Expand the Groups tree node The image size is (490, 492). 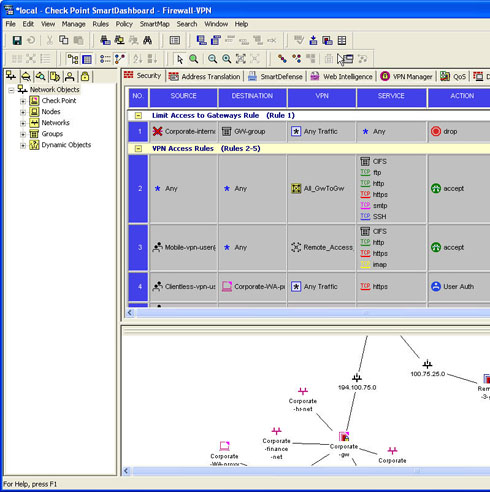coord(23,134)
